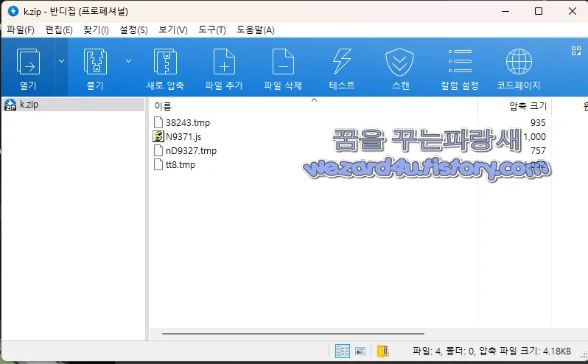Screen dimensions: 588x364
Task: Open the 보기(V) menu
Action: pyautogui.click(x=173, y=30)
